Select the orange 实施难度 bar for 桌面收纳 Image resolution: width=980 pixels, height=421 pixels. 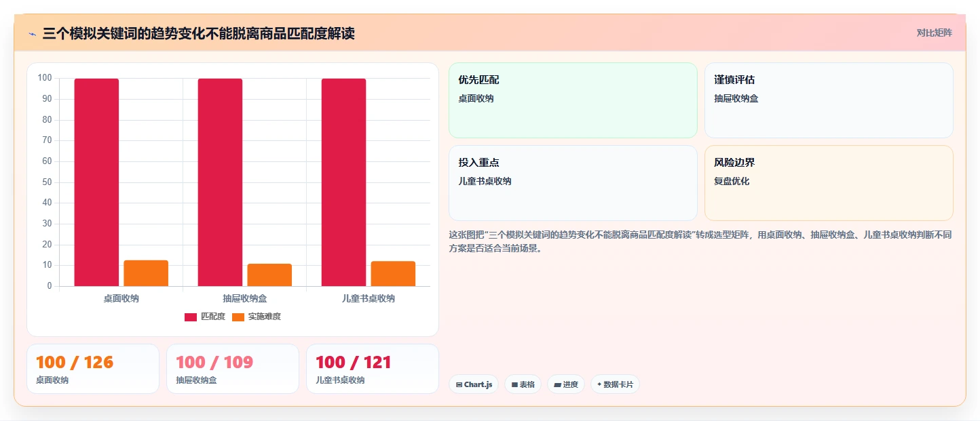pyautogui.click(x=146, y=273)
